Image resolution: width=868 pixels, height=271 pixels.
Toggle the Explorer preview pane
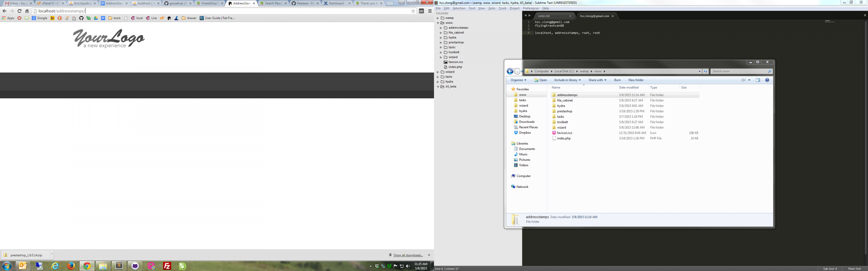(758, 80)
